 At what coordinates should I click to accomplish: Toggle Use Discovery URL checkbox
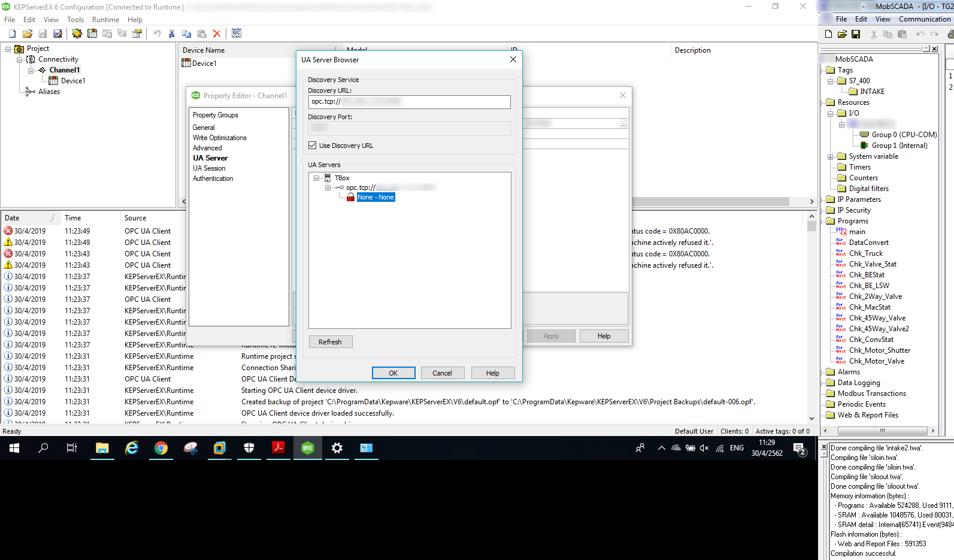312,146
